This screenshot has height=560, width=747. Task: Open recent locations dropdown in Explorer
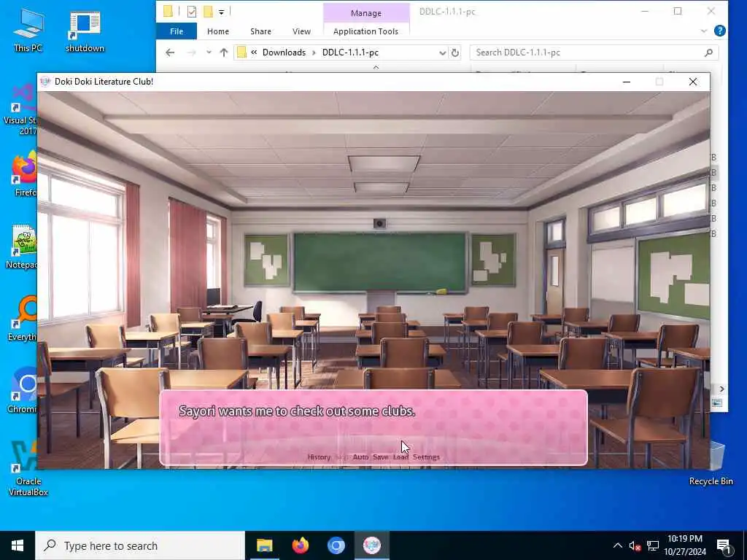(209, 52)
